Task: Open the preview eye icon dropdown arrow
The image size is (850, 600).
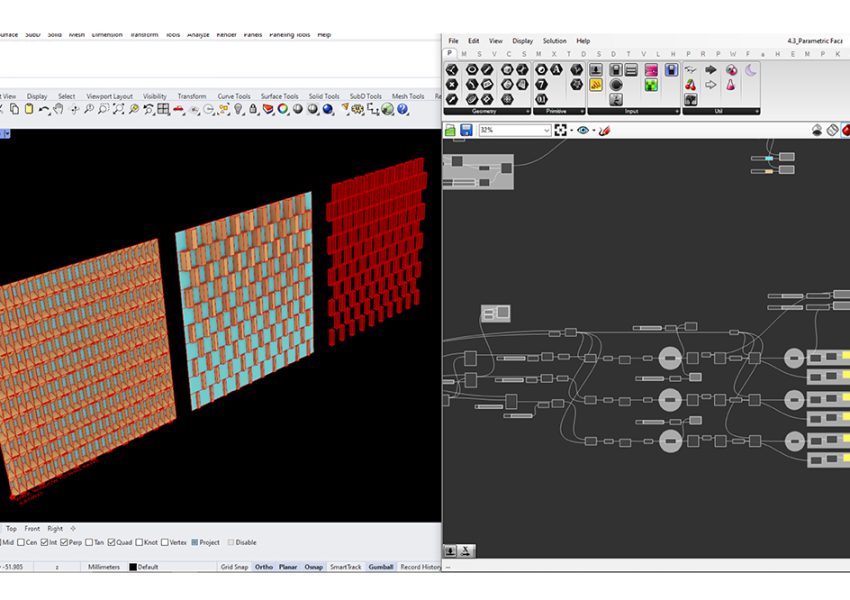Action: tap(593, 130)
